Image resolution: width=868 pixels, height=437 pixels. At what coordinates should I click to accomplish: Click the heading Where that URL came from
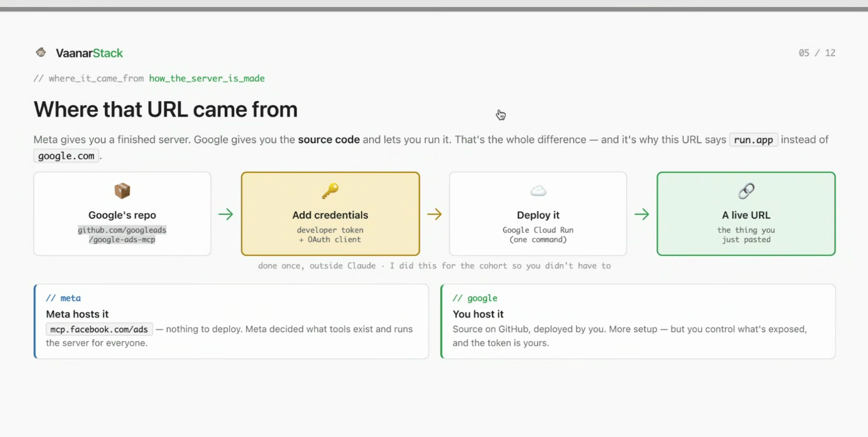click(x=165, y=109)
